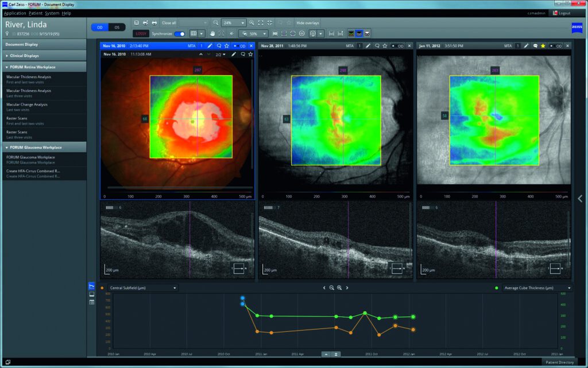Click the comment bubble in Nov 28, 2011 header
The height and width of the screenshot is (368, 588).
tap(377, 46)
